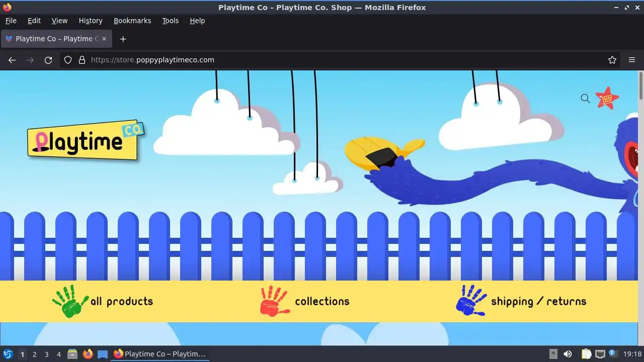Viewport: 644px width, 362px height.
Task: Open the notification tray icon
Action: coord(613,354)
